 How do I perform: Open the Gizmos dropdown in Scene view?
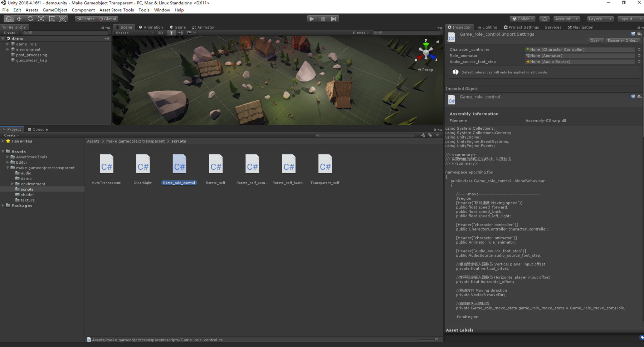click(x=360, y=33)
